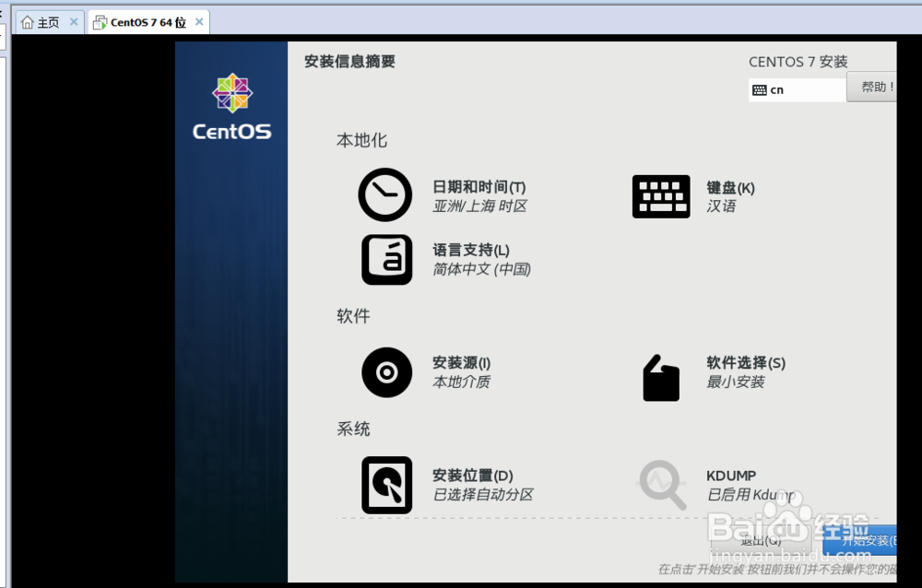The height and width of the screenshot is (588, 922).
Task: Open 键盘(K) settings
Action: 731,188
